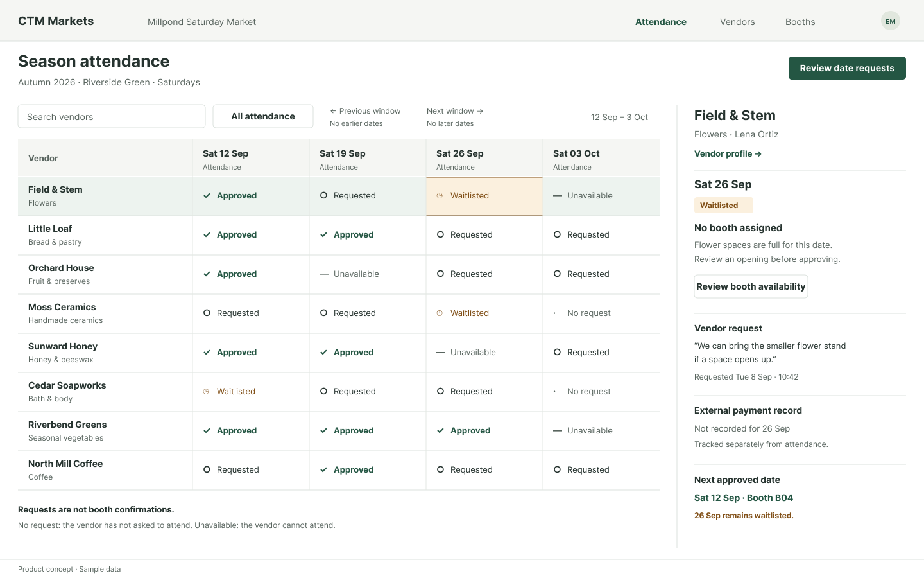
Task: Select Riverbend Greens vendor name
Action: [x=67, y=425]
